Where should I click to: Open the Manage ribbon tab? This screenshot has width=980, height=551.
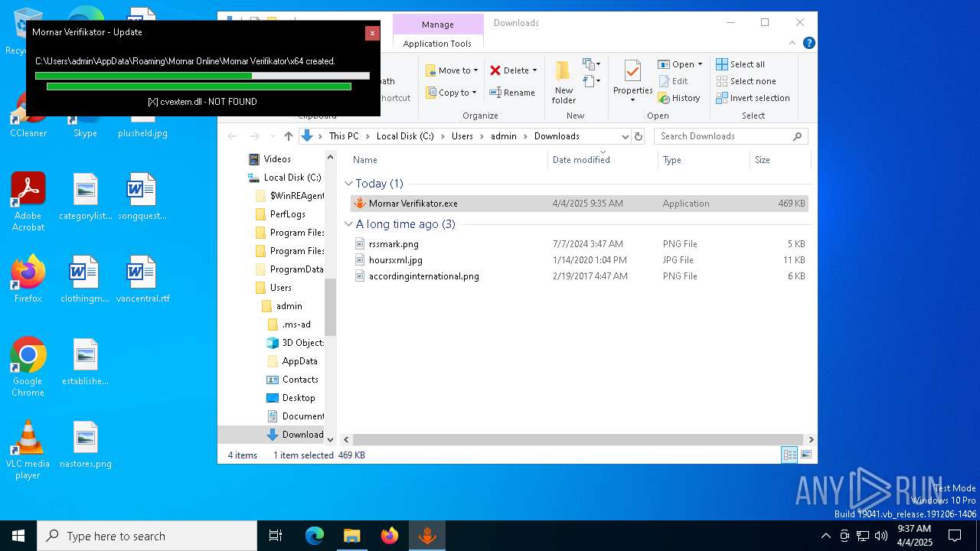click(x=438, y=24)
